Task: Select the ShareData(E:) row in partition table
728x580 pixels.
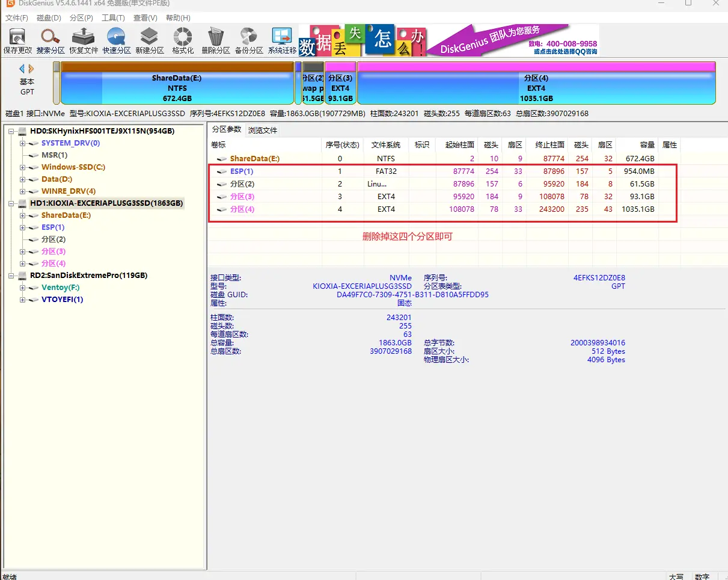Action: 443,159
